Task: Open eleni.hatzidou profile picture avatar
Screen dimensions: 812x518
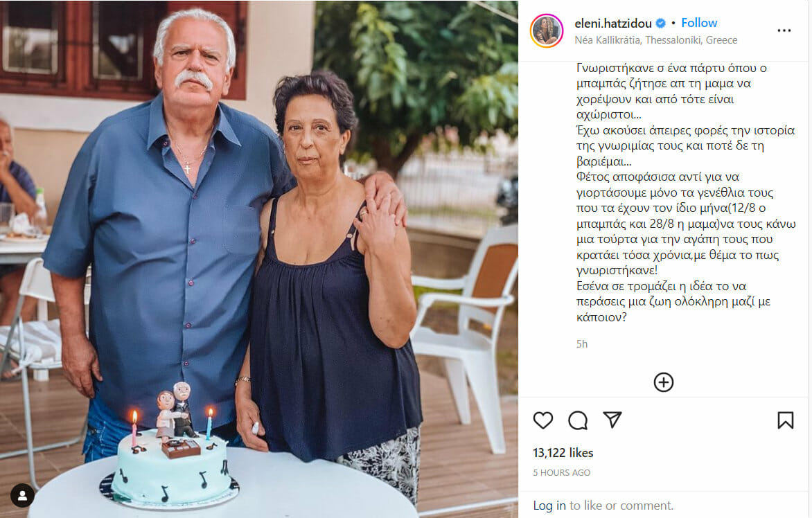Action: point(547,30)
